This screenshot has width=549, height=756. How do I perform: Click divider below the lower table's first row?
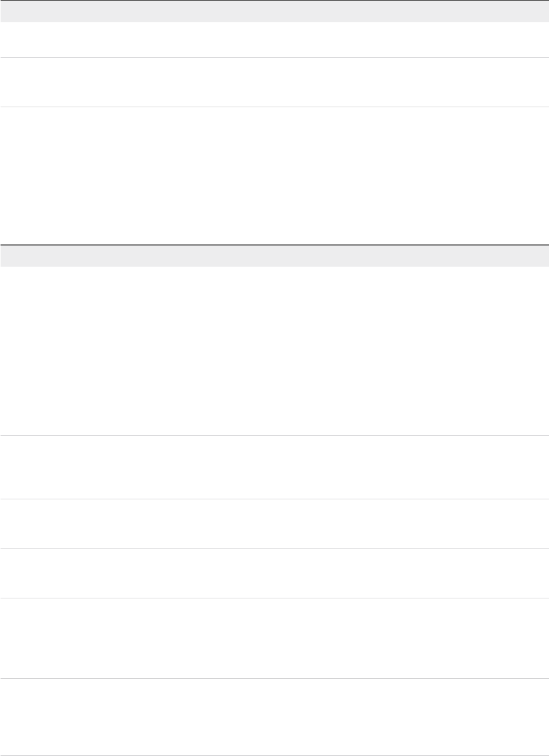[x=274, y=435]
